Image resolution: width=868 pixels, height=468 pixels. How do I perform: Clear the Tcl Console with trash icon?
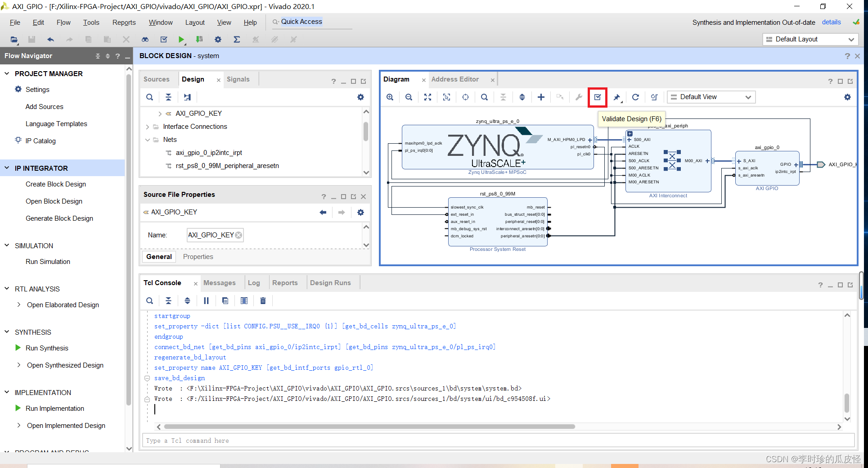pos(263,300)
